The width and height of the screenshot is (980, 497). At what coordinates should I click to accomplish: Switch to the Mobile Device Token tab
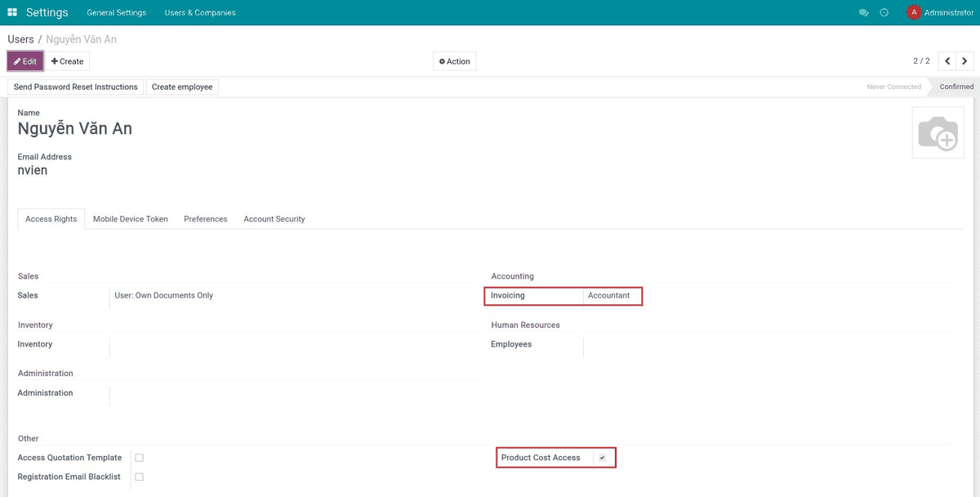pos(131,219)
